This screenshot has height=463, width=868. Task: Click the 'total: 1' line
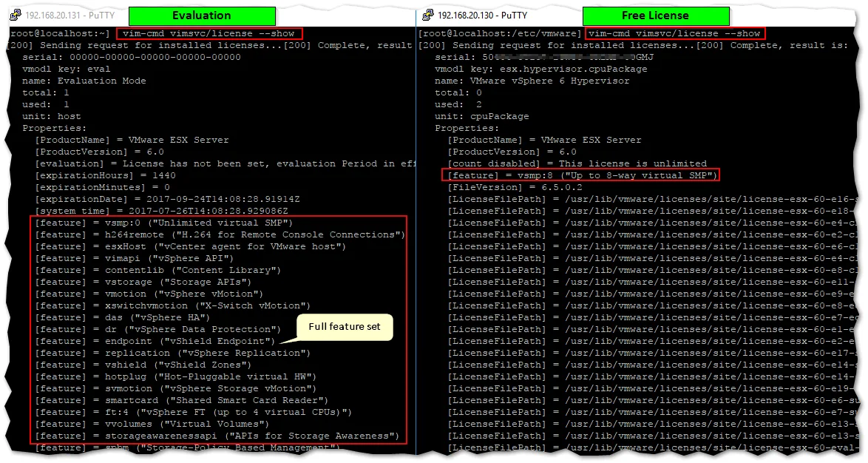(46, 92)
